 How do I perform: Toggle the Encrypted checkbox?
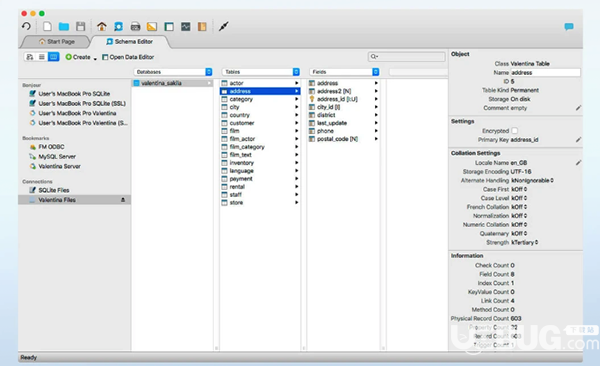pos(515,131)
